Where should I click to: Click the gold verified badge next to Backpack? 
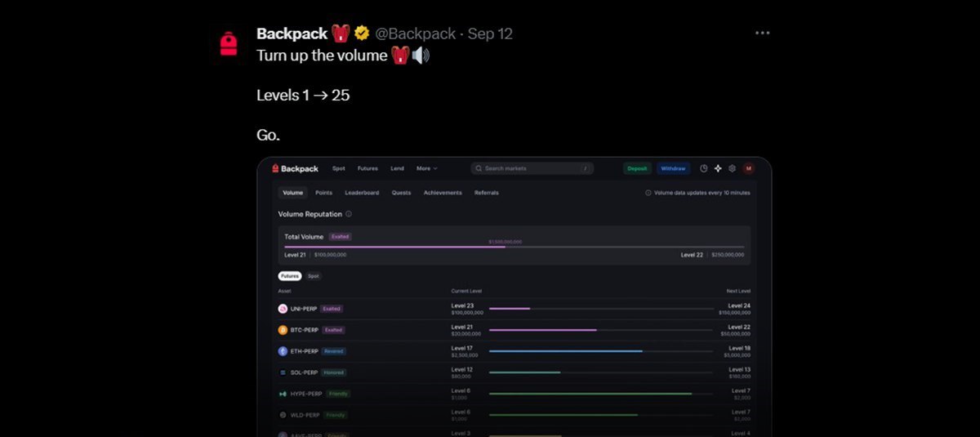(362, 33)
